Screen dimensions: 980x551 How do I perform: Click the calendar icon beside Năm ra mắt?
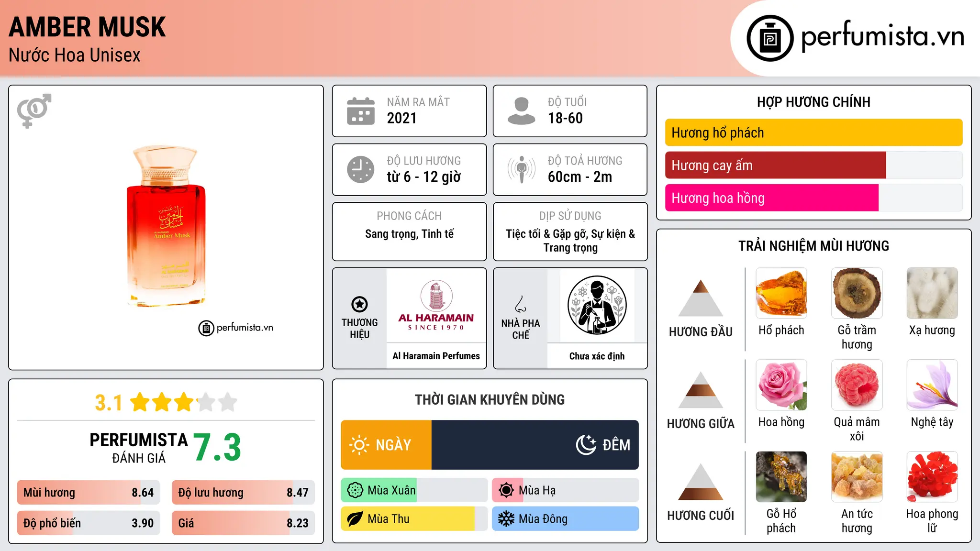coord(361,111)
